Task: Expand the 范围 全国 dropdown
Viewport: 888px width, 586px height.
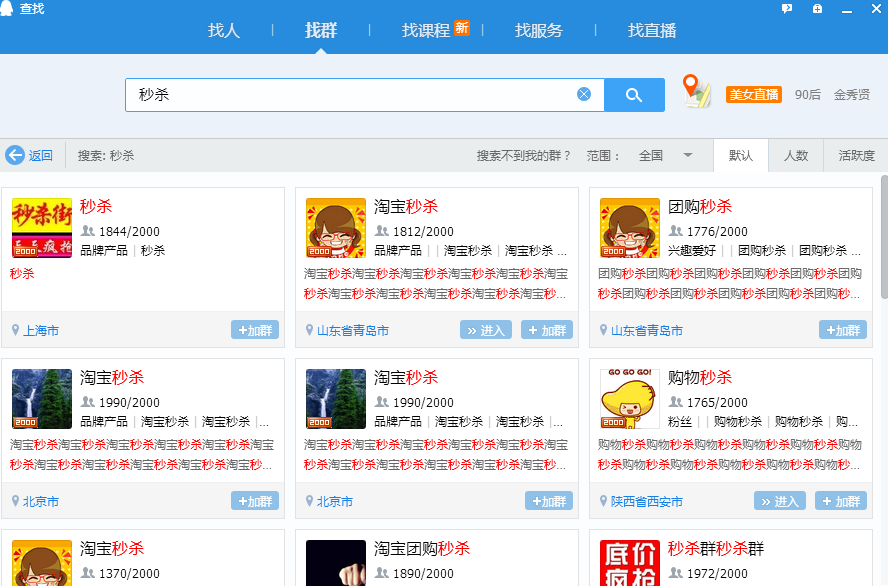Action: (x=665, y=155)
